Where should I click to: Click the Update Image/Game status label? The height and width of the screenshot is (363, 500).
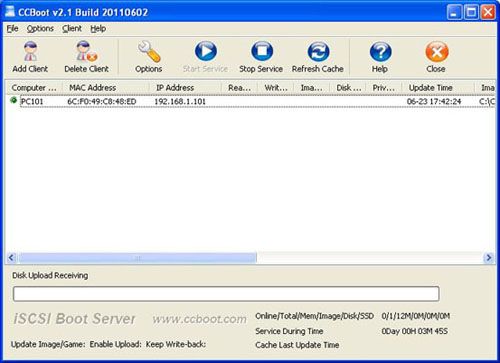(x=48, y=344)
